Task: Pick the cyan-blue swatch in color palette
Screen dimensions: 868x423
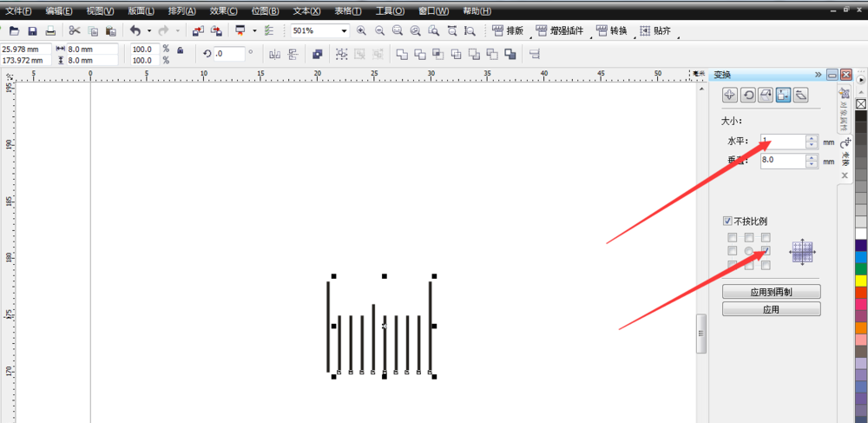Action: [861, 257]
